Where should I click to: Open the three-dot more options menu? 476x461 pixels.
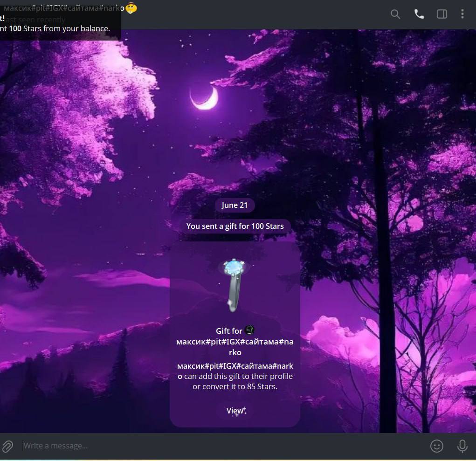(x=462, y=14)
